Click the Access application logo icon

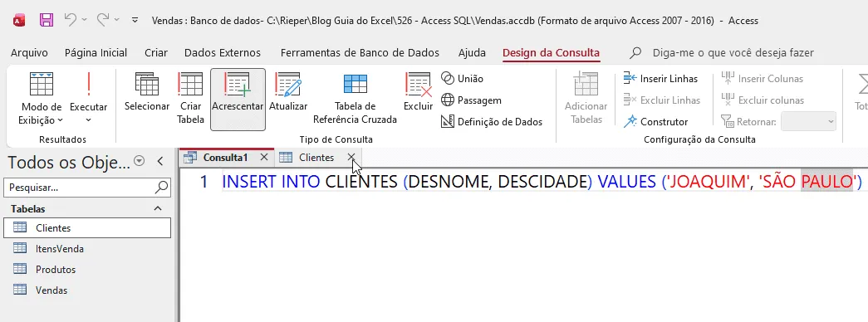(x=19, y=21)
